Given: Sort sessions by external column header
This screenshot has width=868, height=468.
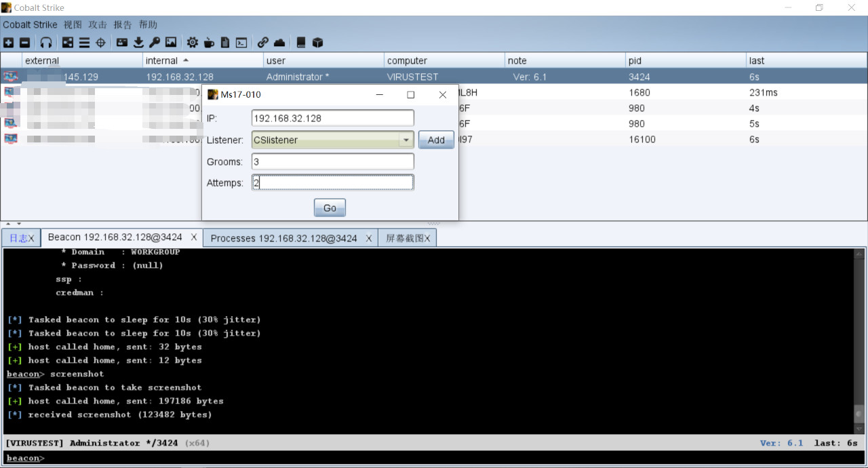Looking at the screenshot, I should click(x=82, y=60).
